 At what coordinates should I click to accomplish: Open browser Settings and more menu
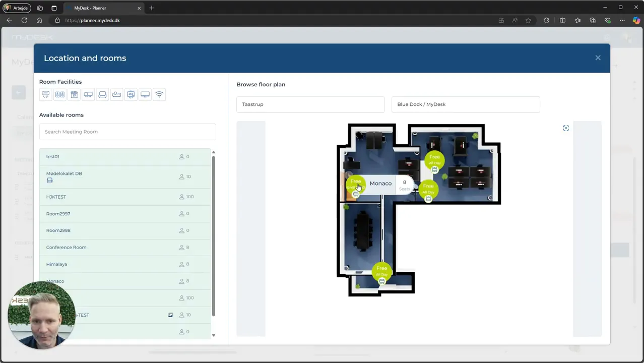coord(622,20)
